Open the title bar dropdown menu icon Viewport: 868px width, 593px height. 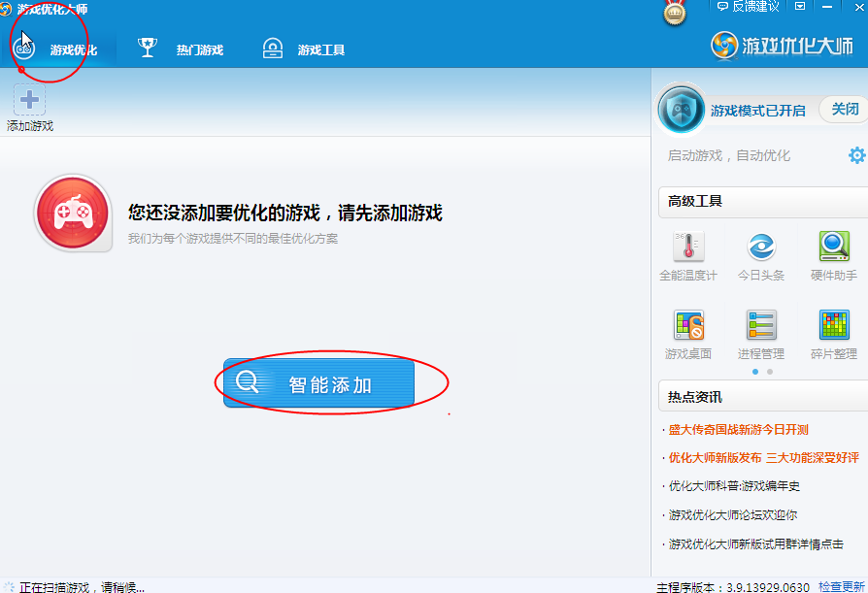point(800,6)
